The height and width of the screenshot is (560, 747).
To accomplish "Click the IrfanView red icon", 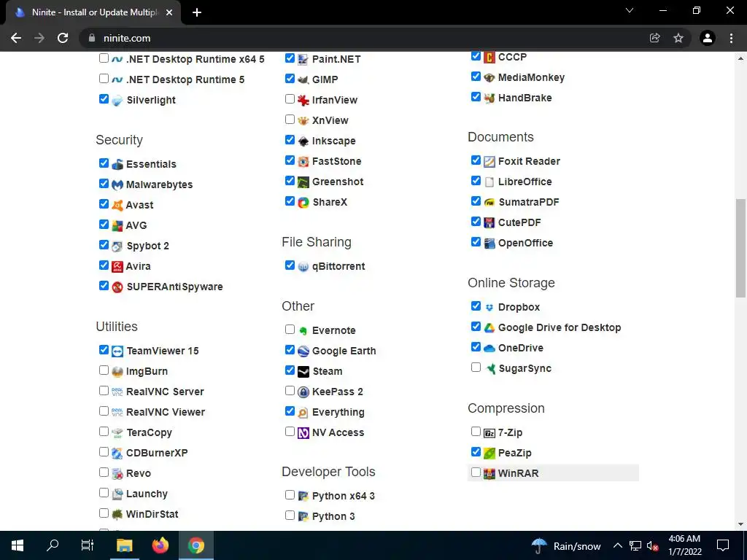I will tap(303, 100).
